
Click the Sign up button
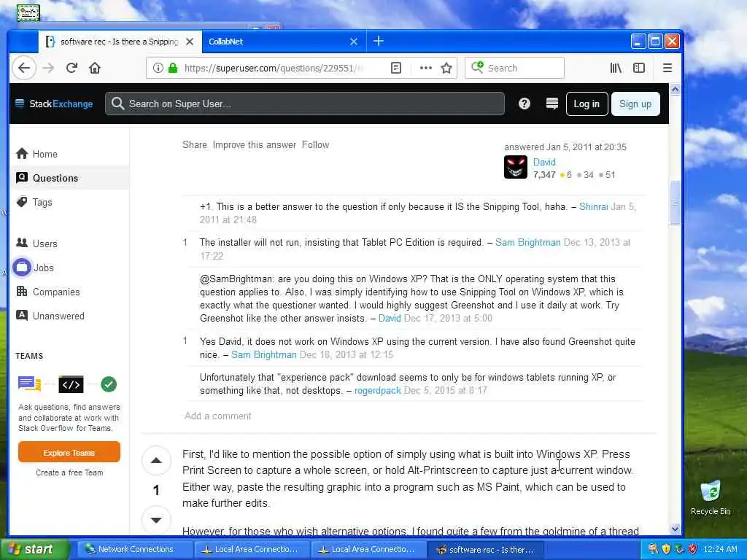tap(635, 104)
